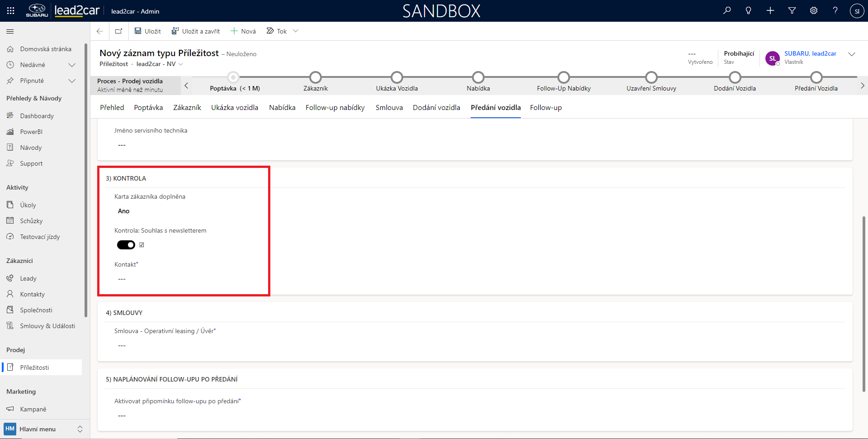The width and height of the screenshot is (868, 439).
Task: Open the app launcher waffle icon
Action: click(11, 11)
